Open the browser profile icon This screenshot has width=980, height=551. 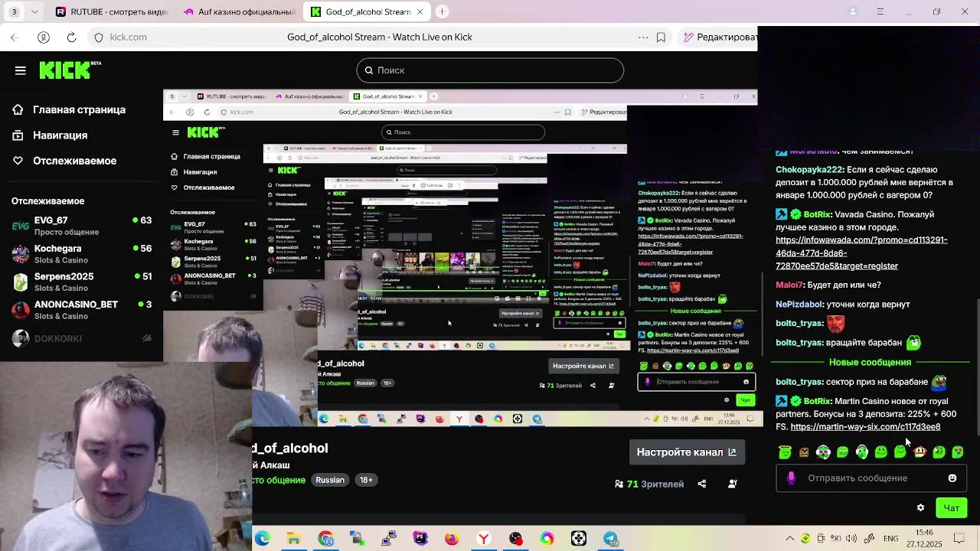853,11
